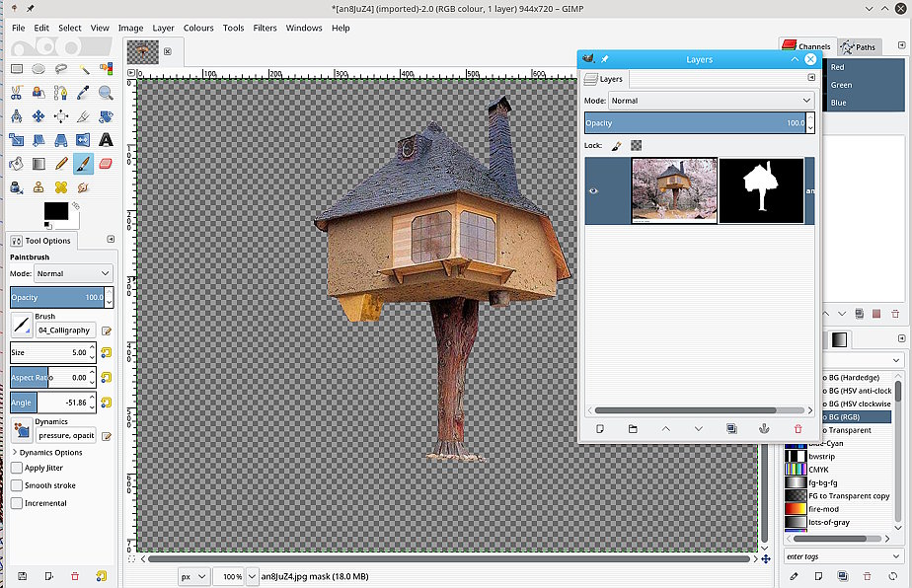This screenshot has height=588, width=912.
Task: Toggle the Red channel
Action: click(x=865, y=67)
